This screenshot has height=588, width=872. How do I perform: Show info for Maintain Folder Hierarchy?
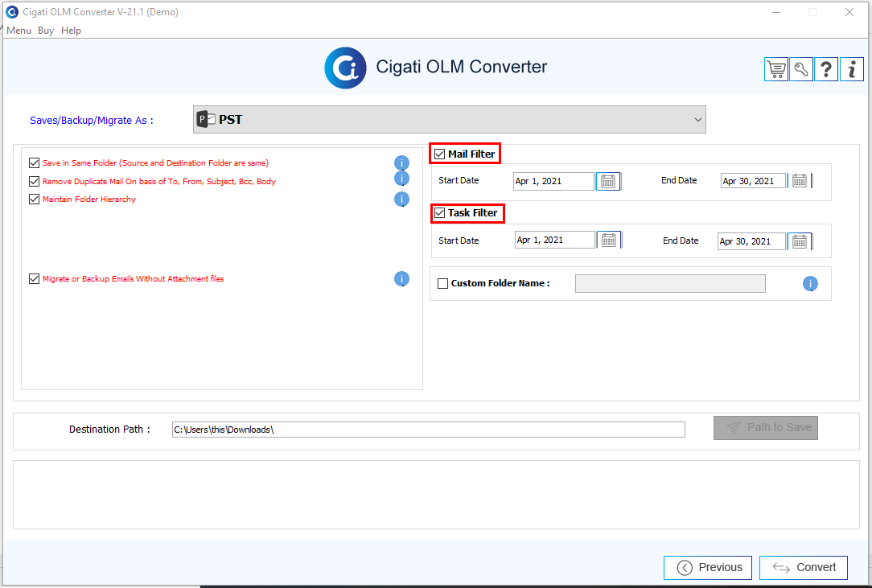[401, 199]
